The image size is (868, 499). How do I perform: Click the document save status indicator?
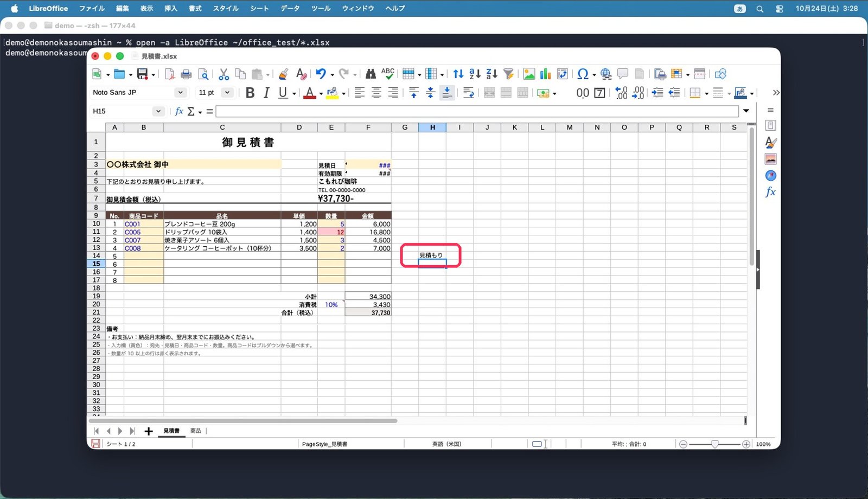tap(95, 444)
